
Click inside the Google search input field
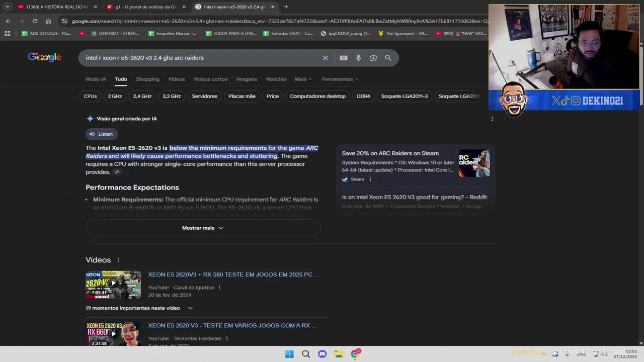click(201, 58)
